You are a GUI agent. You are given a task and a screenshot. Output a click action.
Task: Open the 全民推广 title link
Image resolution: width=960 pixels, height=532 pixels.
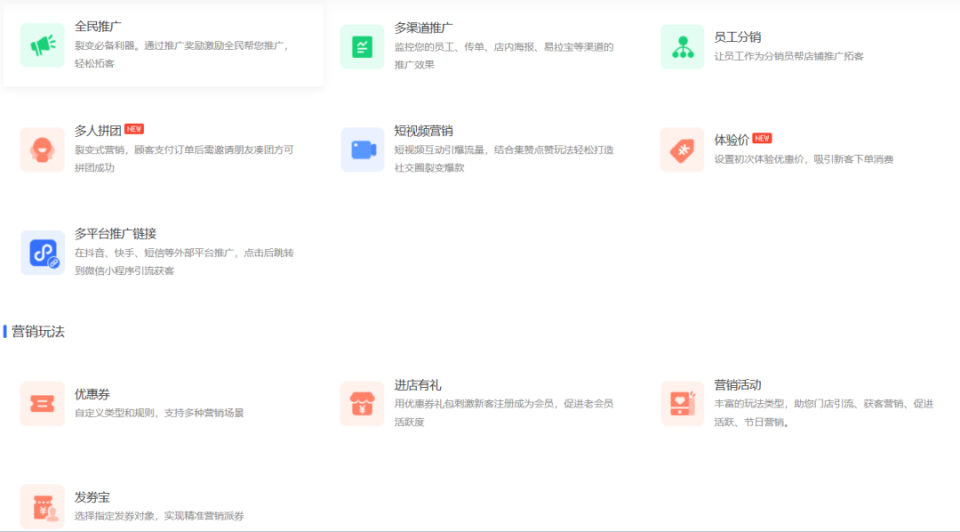pyautogui.click(x=98, y=26)
